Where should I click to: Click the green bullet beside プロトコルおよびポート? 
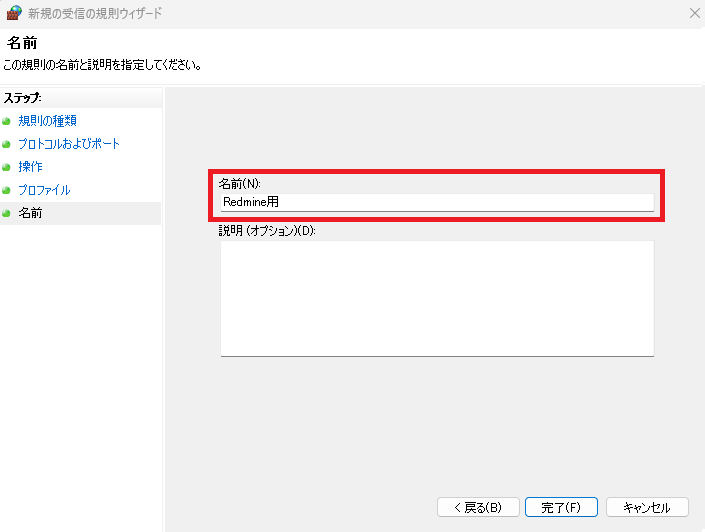coord(6,144)
